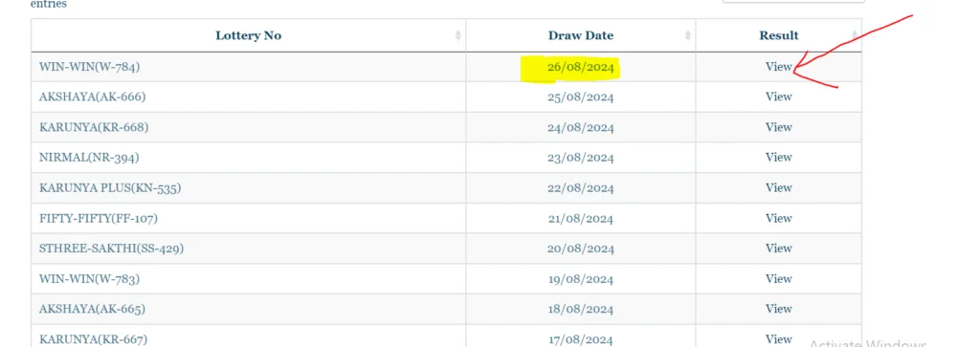View result for KARUNYA PLUS(KN-535)
The height and width of the screenshot is (347, 980).
coord(779,188)
